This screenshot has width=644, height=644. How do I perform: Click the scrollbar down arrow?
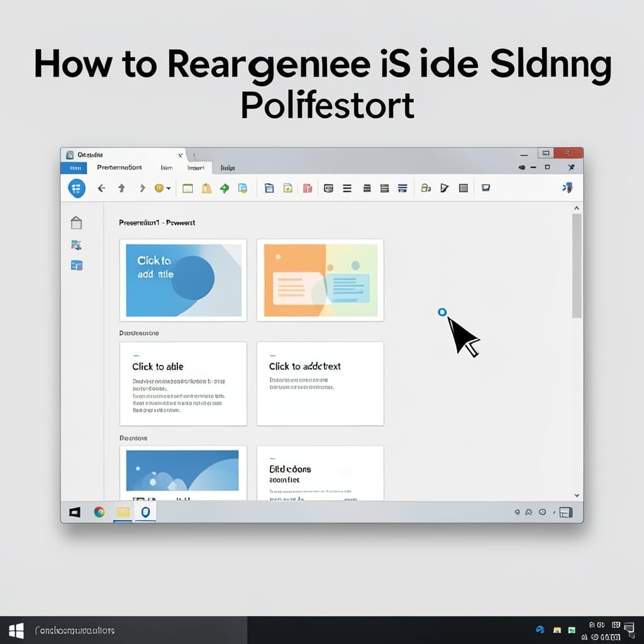[x=577, y=496]
